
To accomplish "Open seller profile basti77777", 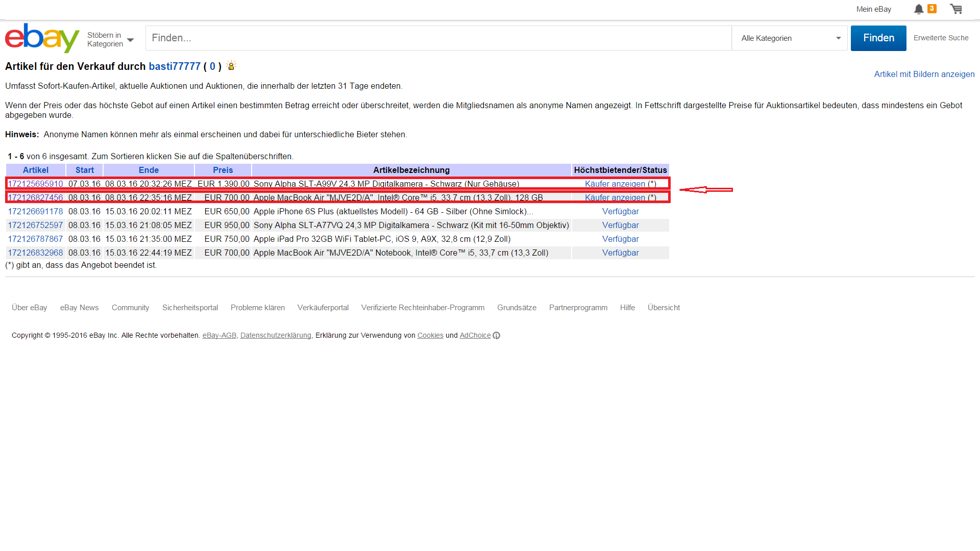I will click(x=175, y=66).
